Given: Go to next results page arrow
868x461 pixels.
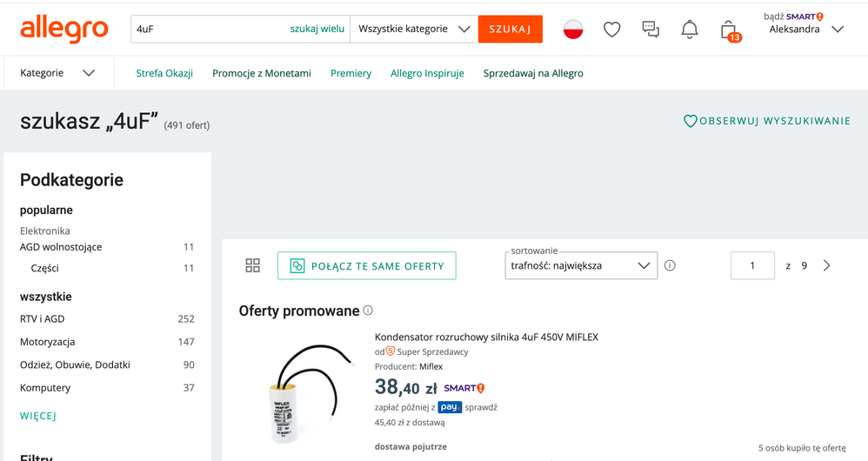Looking at the screenshot, I should click(827, 265).
